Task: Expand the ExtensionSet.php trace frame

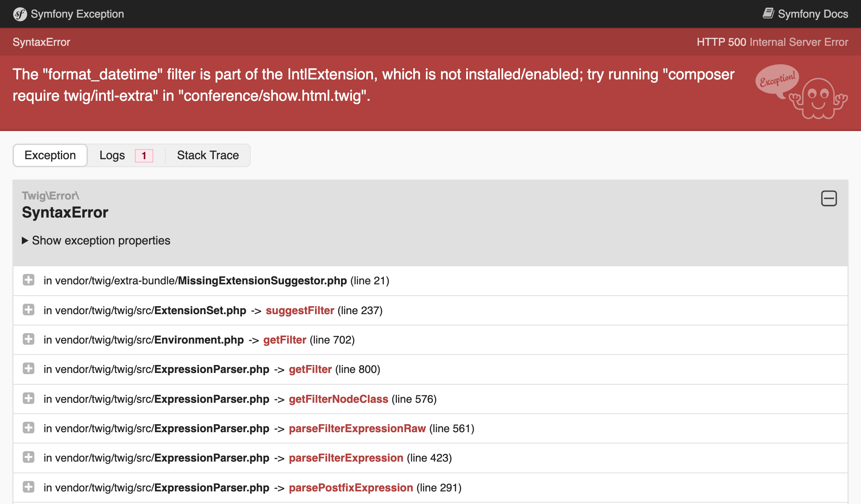Action: 29,310
